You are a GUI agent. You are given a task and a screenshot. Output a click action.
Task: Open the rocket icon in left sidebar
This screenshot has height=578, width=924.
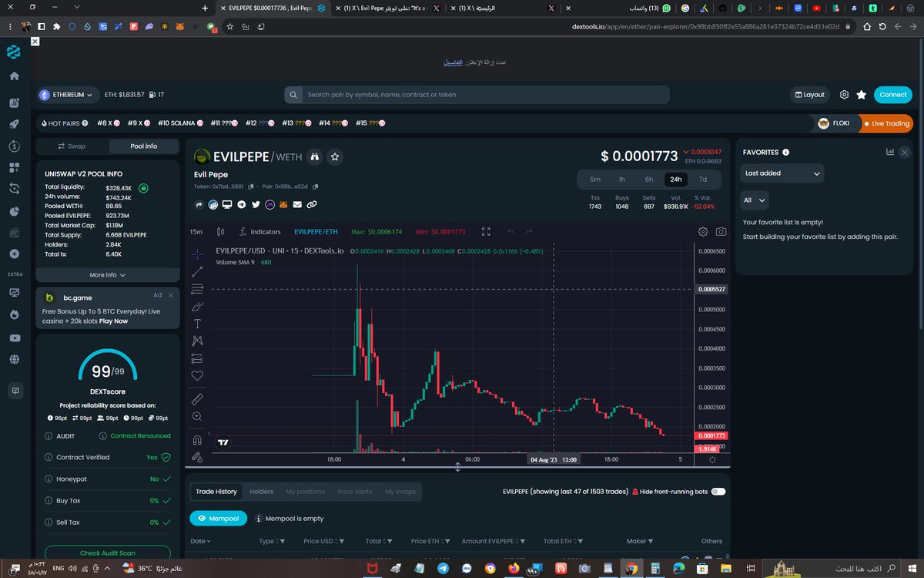click(x=14, y=124)
